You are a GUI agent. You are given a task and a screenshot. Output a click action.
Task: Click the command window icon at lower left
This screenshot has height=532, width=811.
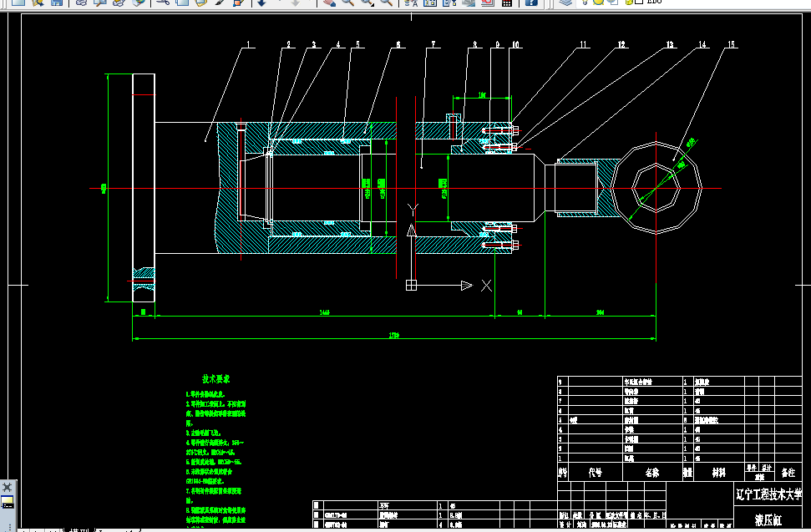point(8,501)
